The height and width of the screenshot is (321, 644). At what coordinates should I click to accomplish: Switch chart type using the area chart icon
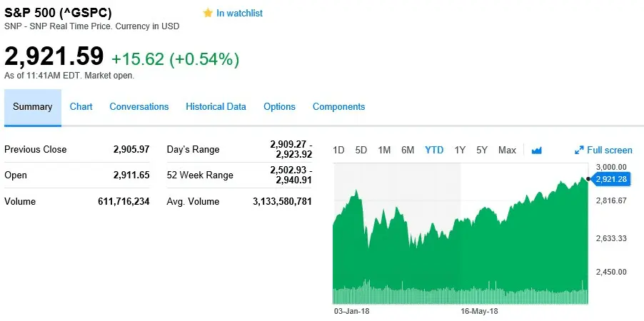pyautogui.click(x=537, y=150)
